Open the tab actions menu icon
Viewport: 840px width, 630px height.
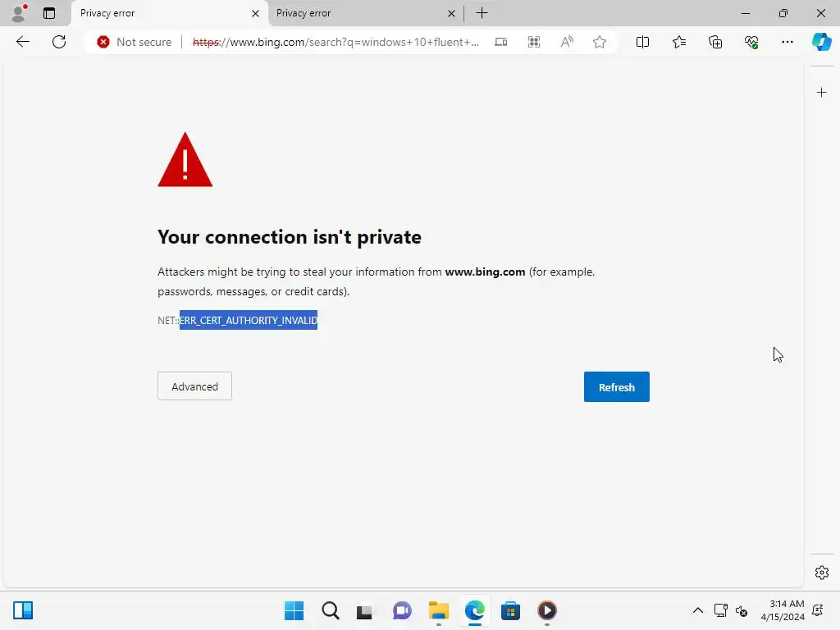tap(49, 13)
